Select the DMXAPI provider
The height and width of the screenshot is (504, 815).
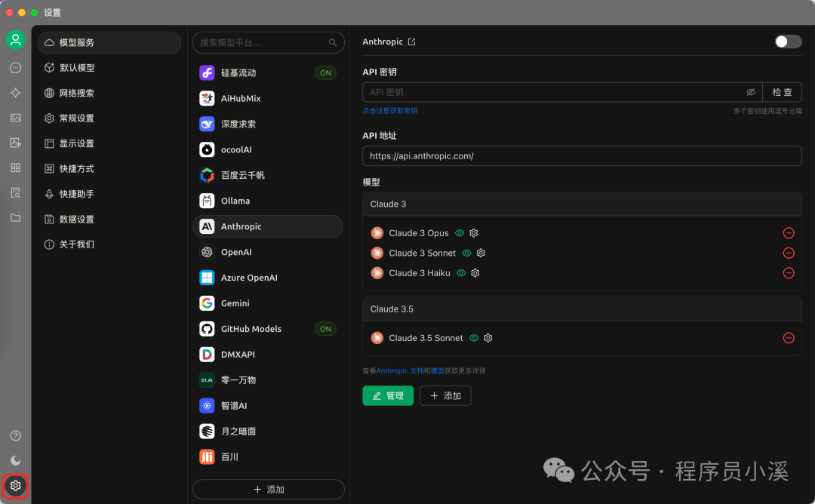pyautogui.click(x=268, y=355)
